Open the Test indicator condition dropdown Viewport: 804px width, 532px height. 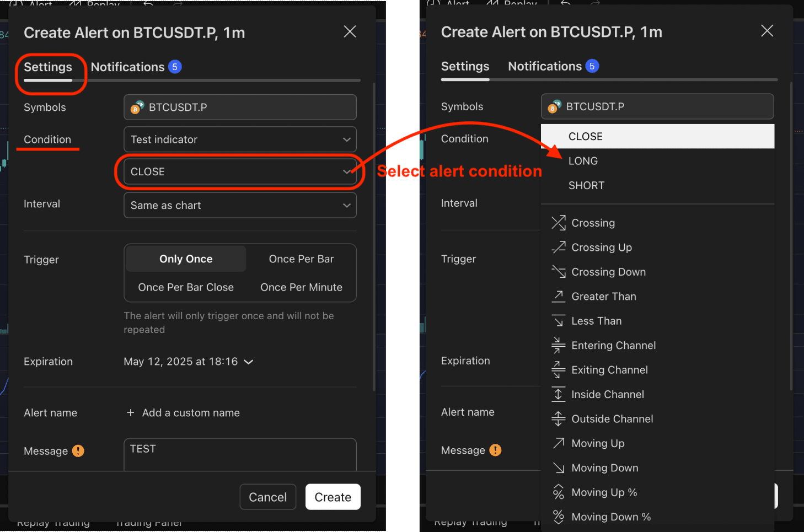[240, 139]
